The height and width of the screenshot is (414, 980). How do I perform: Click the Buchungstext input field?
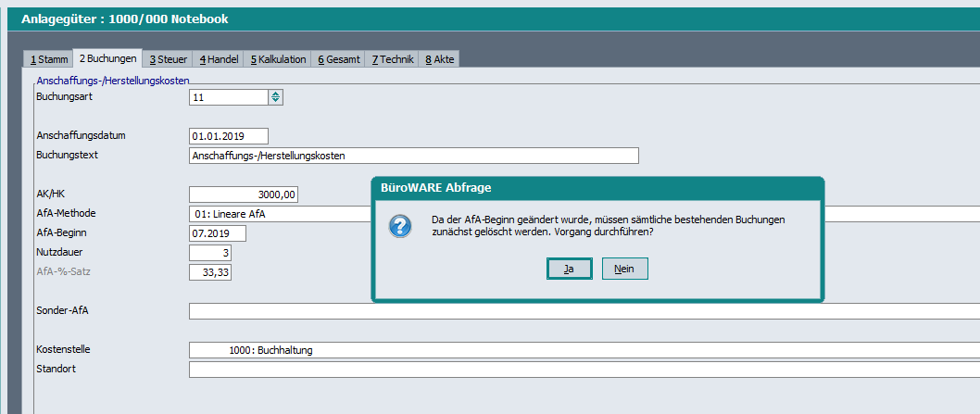point(413,156)
